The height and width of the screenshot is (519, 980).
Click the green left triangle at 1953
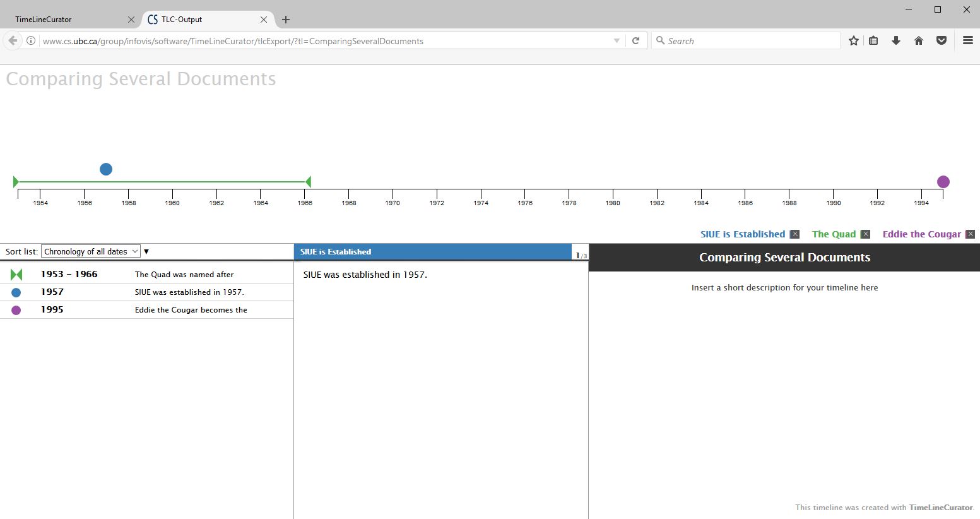click(x=16, y=182)
